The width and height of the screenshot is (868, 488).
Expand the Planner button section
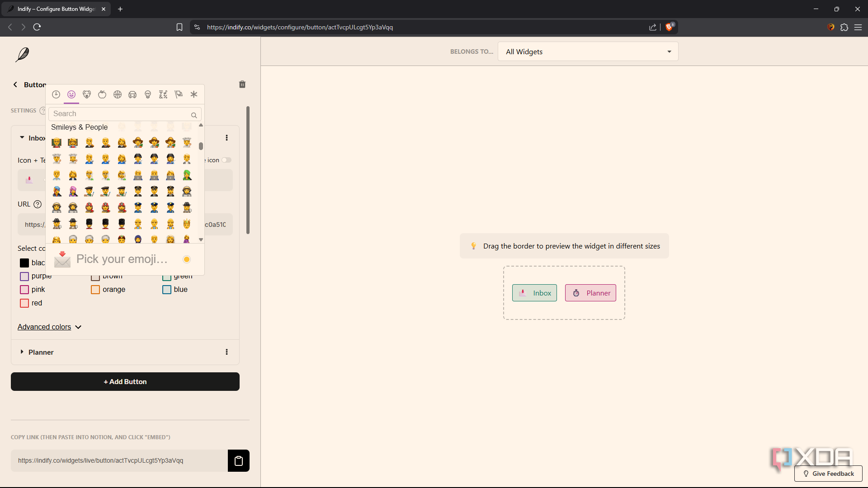pos(22,352)
